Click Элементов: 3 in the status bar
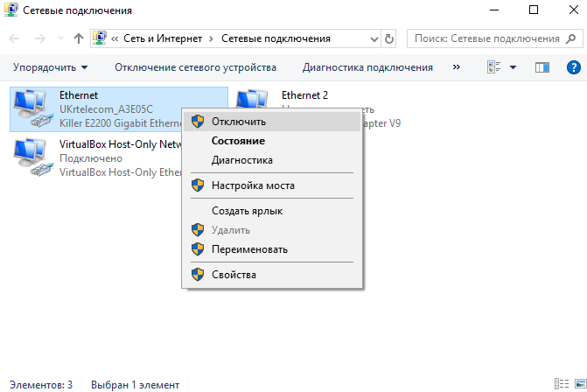 (41, 385)
